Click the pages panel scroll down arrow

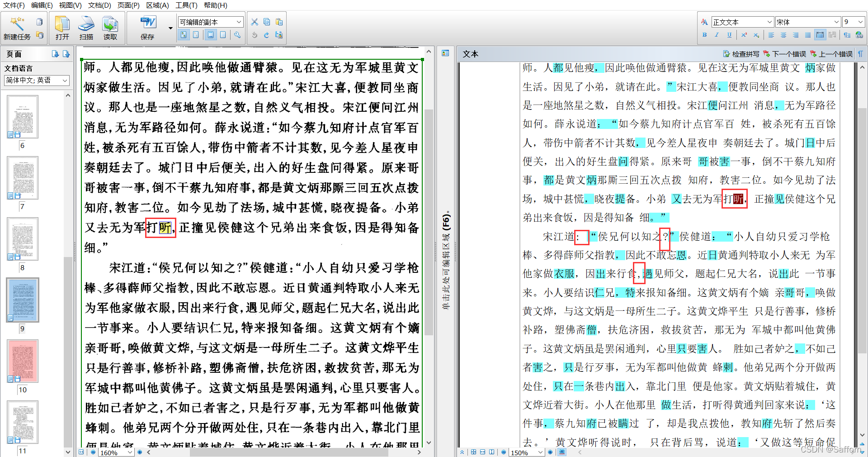(x=68, y=452)
